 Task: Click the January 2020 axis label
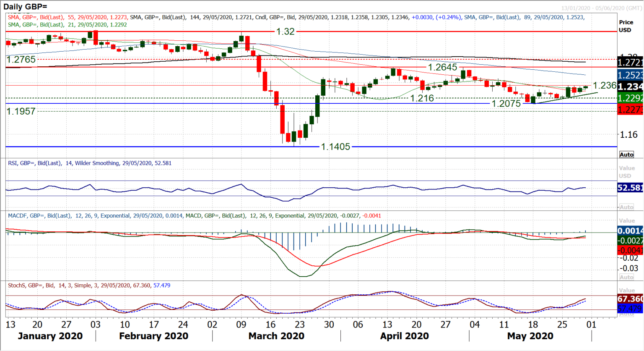point(51,336)
